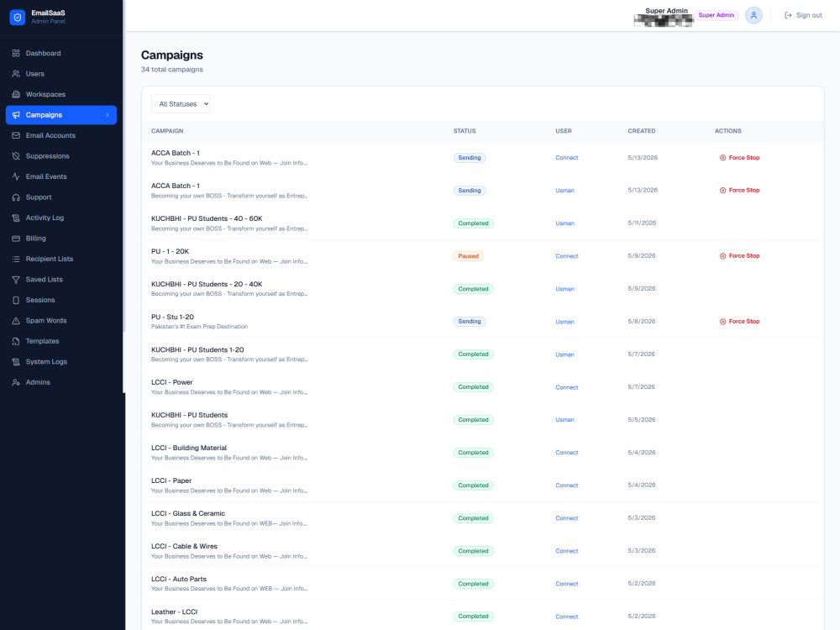
Task: Click the Recipient Lists list icon
Action: tap(16, 259)
